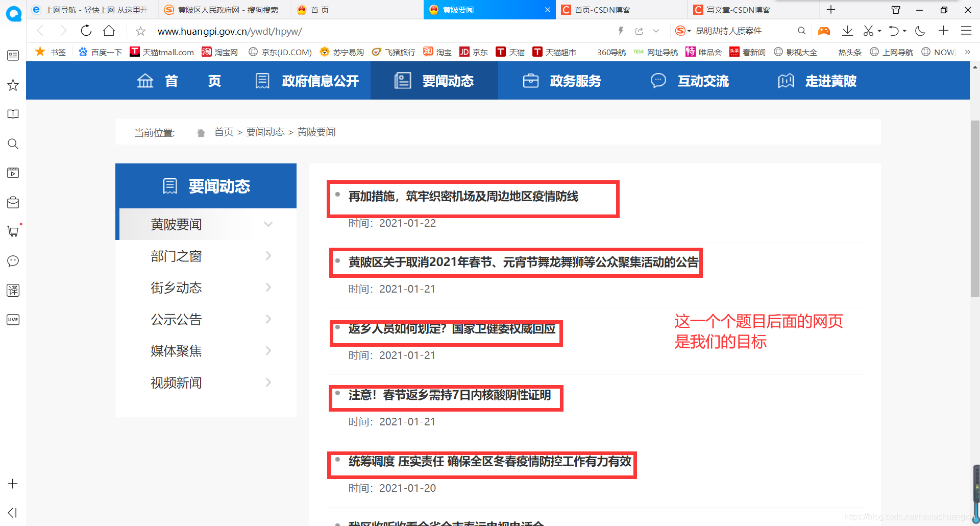Open article 统筹调度 压实责任

point(489,462)
